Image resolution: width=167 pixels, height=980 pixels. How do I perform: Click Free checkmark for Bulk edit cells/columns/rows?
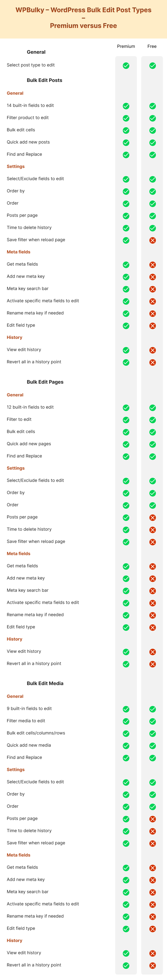(x=153, y=733)
